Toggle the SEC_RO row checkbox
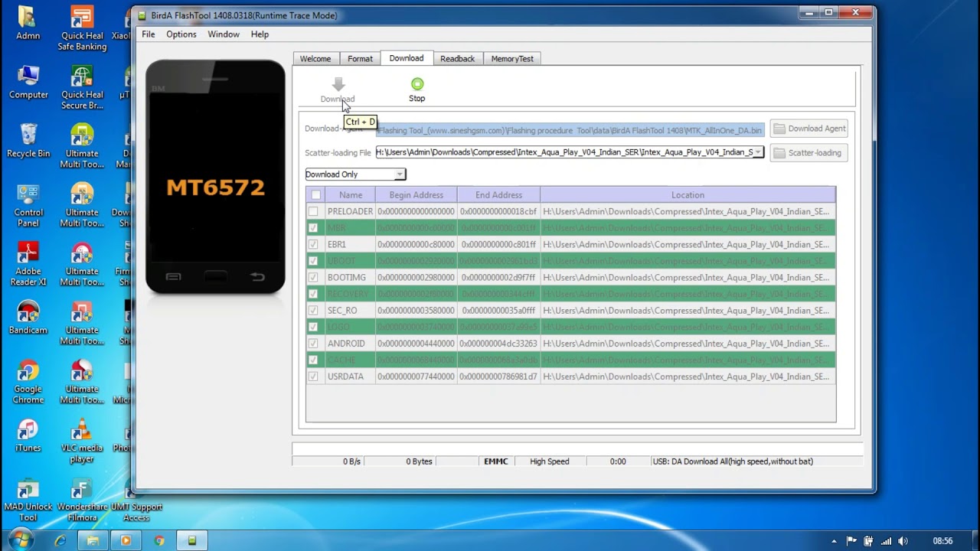Image resolution: width=980 pixels, height=551 pixels. point(313,311)
